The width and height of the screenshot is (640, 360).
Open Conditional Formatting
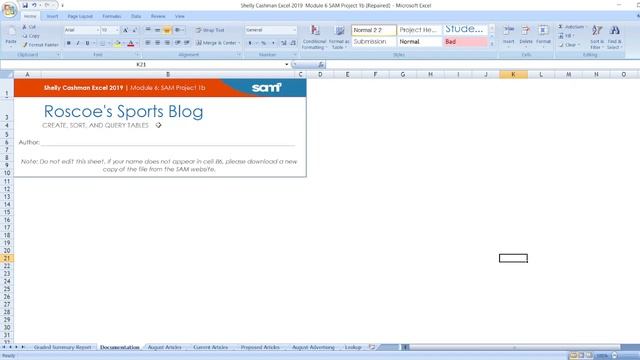(x=314, y=37)
